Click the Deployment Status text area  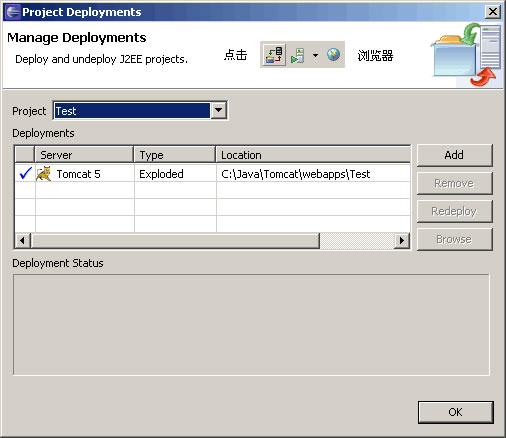coord(251,325)
